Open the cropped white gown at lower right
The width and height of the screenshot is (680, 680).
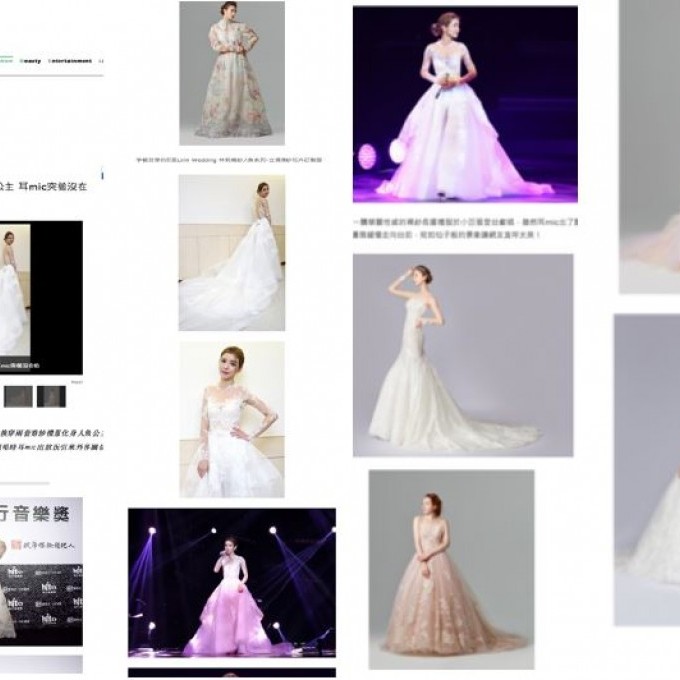pos(647,470)
